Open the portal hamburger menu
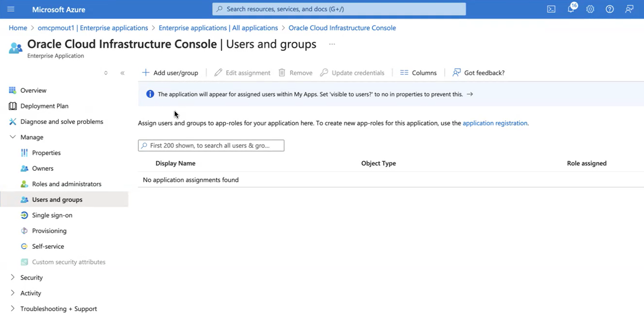 coord(11,9)
